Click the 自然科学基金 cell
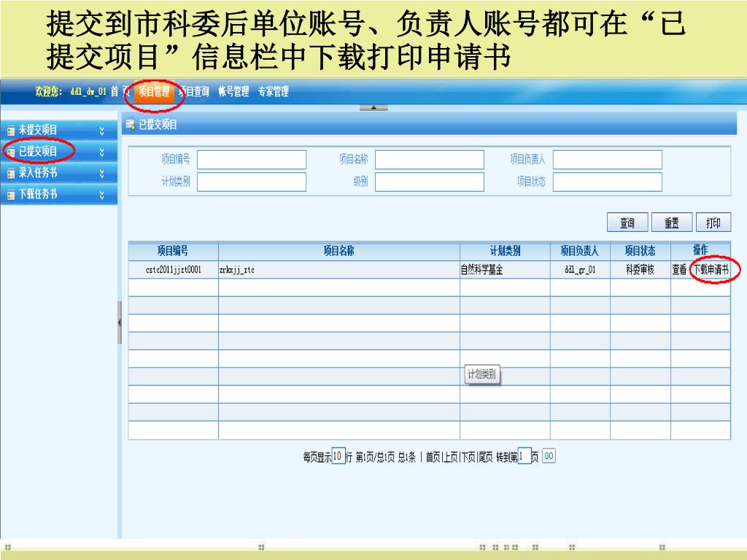 pyautogui.click(x=505, y=270)
